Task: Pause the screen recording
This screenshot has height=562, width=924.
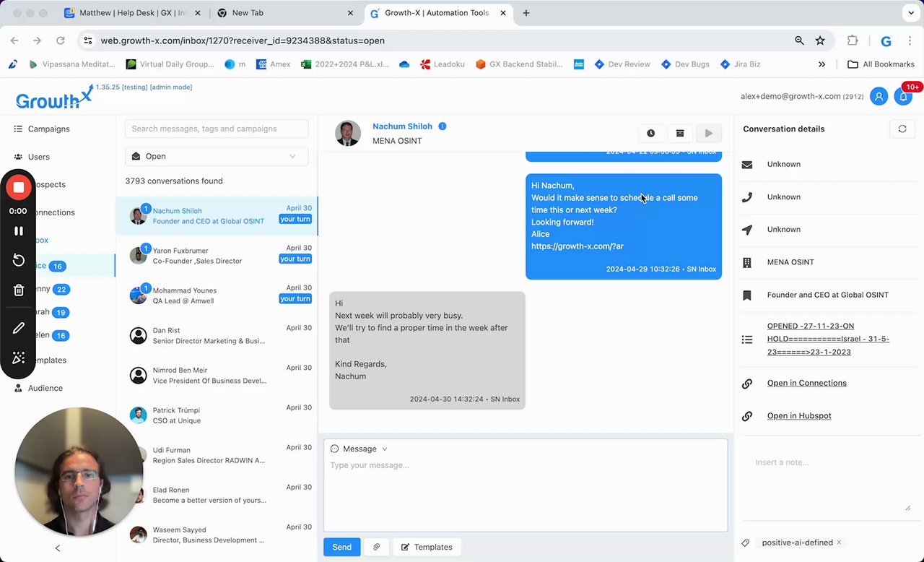Action: [19, 231]
